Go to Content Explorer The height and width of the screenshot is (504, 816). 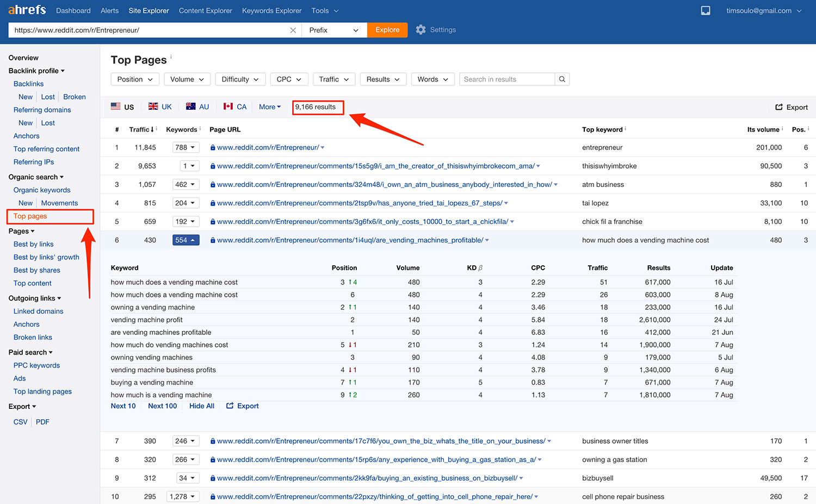pyautogui.click(x=206, y=10)
